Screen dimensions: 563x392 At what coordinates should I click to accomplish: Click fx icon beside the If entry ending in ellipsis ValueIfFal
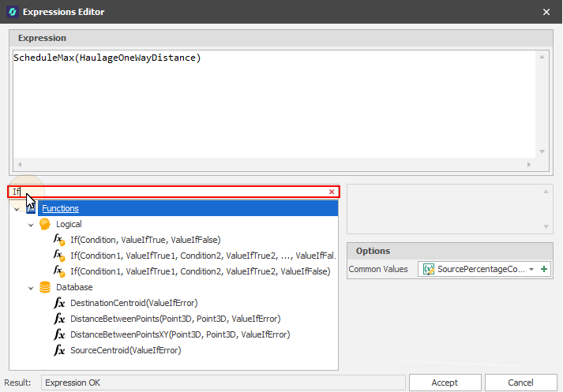[59, 256]
